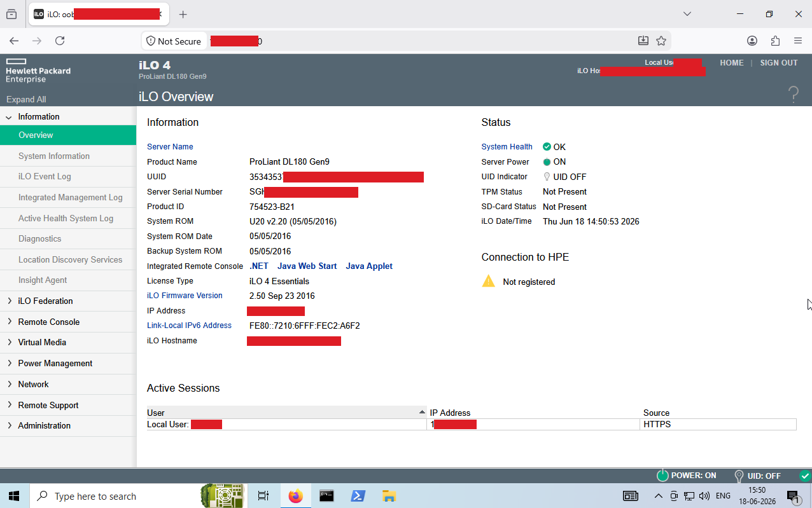
Task: Expand the Remote Support section
Action: (9, 405)
